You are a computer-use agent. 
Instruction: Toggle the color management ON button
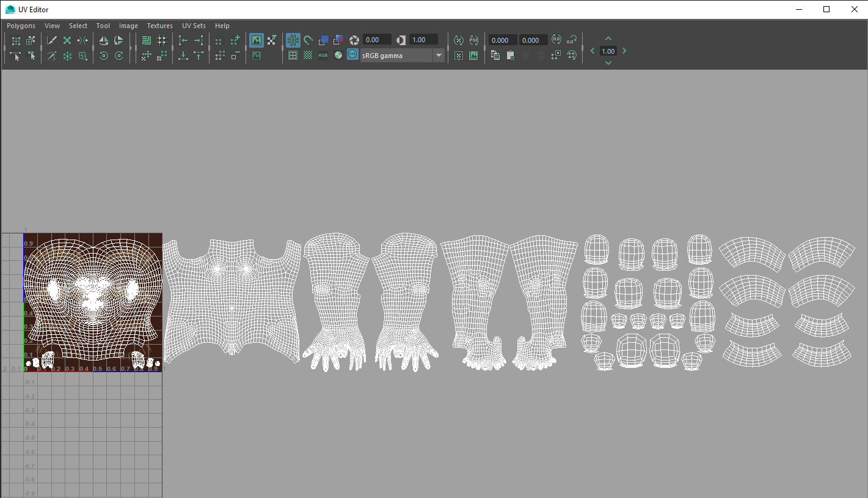tap(352, 54)
